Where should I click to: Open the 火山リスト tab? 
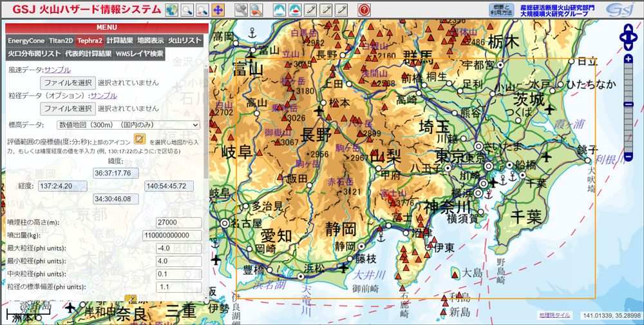tap(185, 41)
